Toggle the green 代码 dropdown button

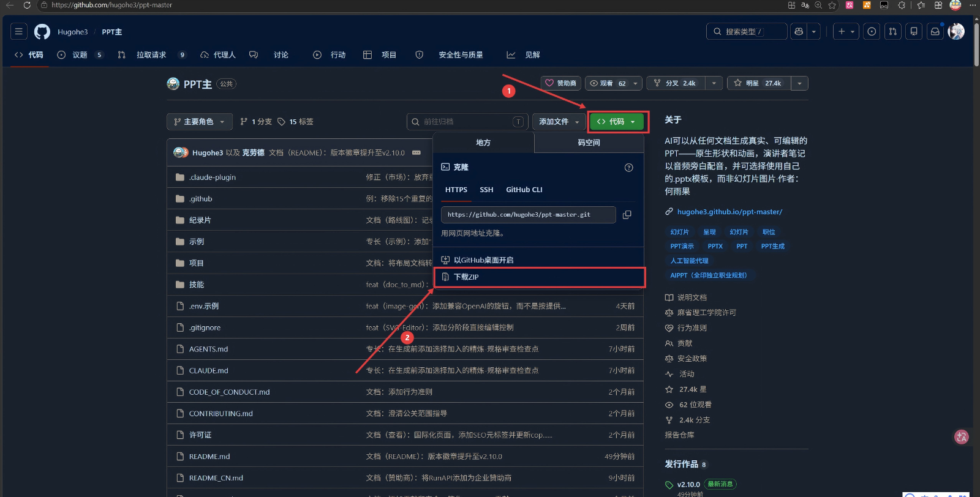tap(617, 122)
